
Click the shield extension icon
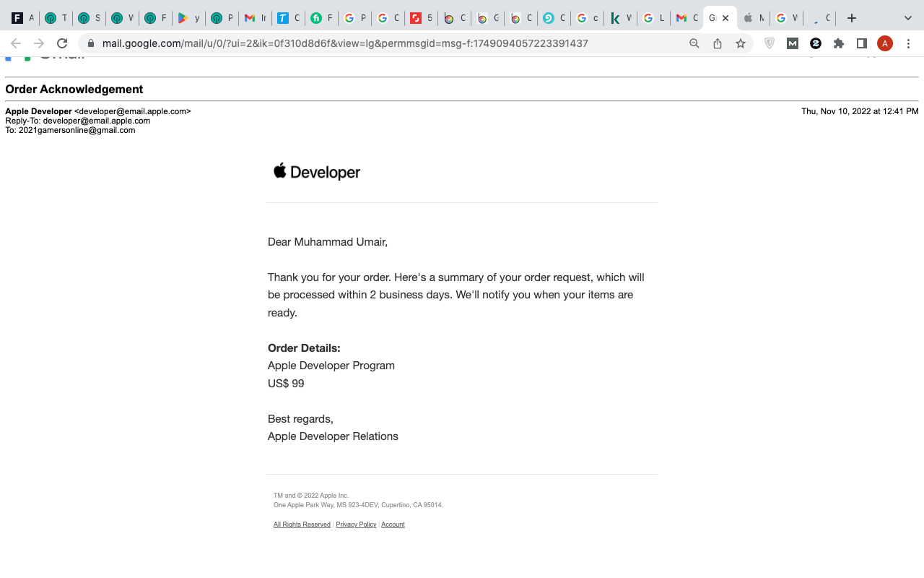pyautogui.click(x=770, y=43)
